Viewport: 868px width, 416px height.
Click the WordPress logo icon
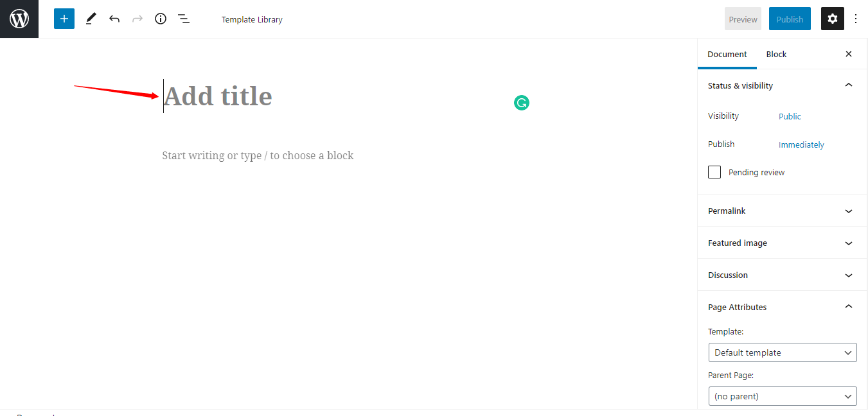[19, 19]
